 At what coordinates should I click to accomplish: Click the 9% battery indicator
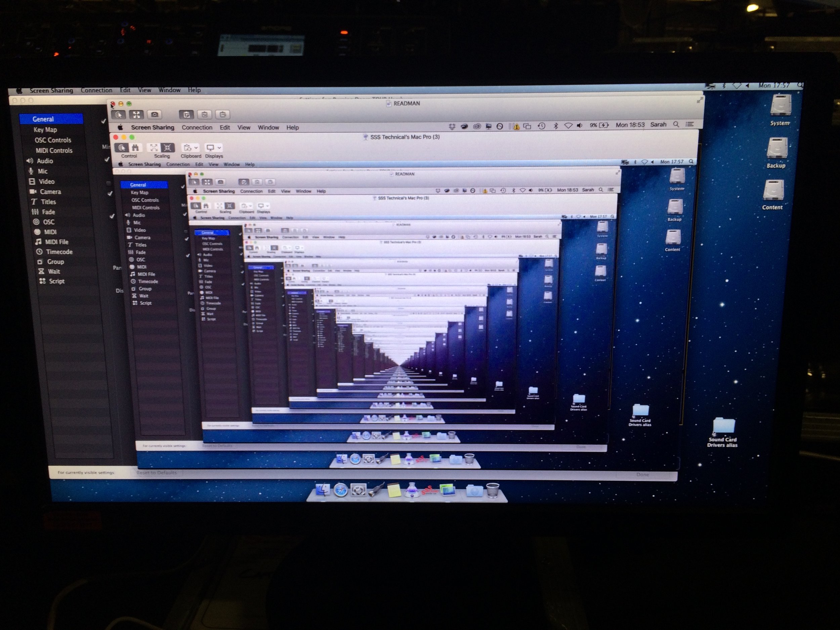[x=599, y=125]
